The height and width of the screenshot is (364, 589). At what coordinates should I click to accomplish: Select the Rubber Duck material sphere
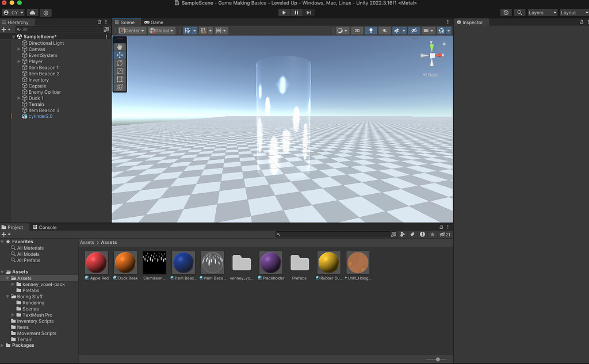[x=328, y=262]
